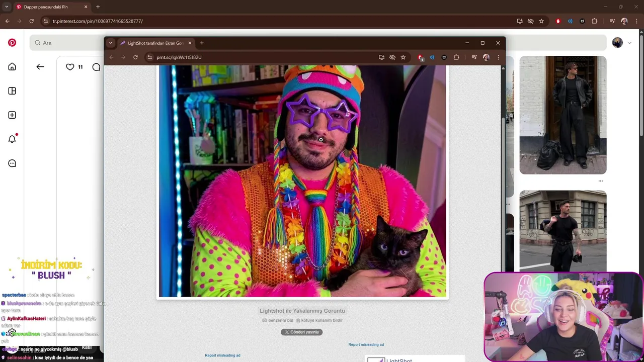Click the right Report misleading ad link

[366, 344]
